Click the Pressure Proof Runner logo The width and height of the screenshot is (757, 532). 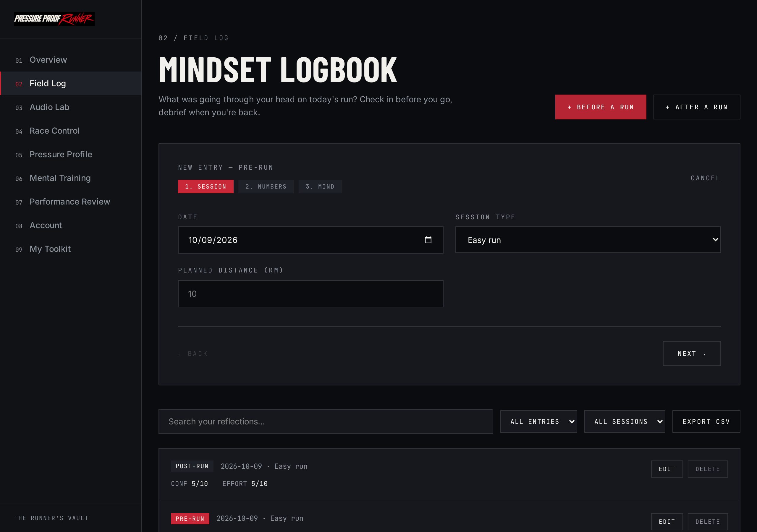pos(54,19)
